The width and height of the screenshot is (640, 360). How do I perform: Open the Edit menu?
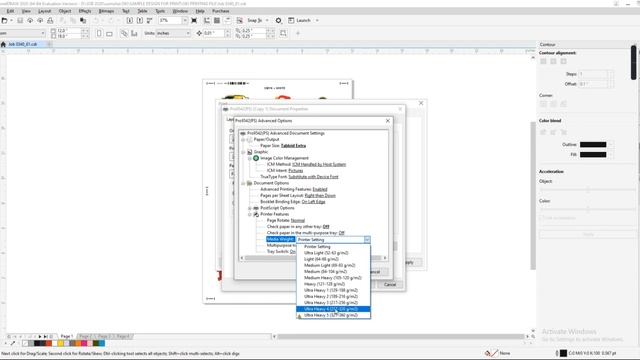coord(11,11)
